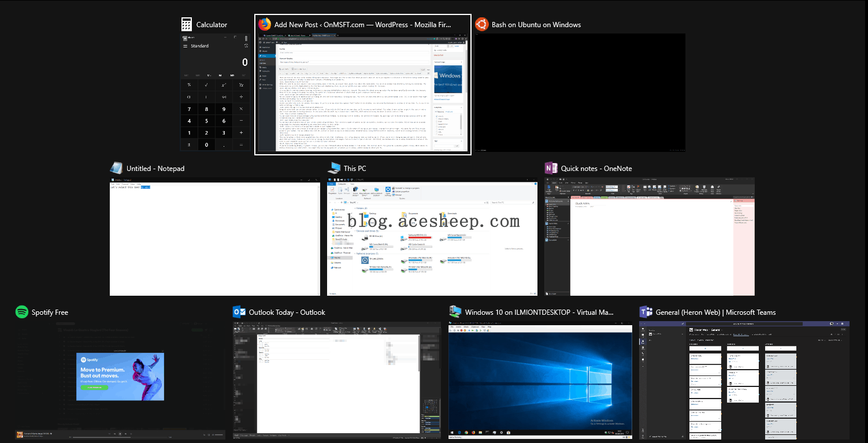Screen dimensions: 868x443
Task: Open the Outlook Today window thumbnail
Action: (x=337, y=381)
